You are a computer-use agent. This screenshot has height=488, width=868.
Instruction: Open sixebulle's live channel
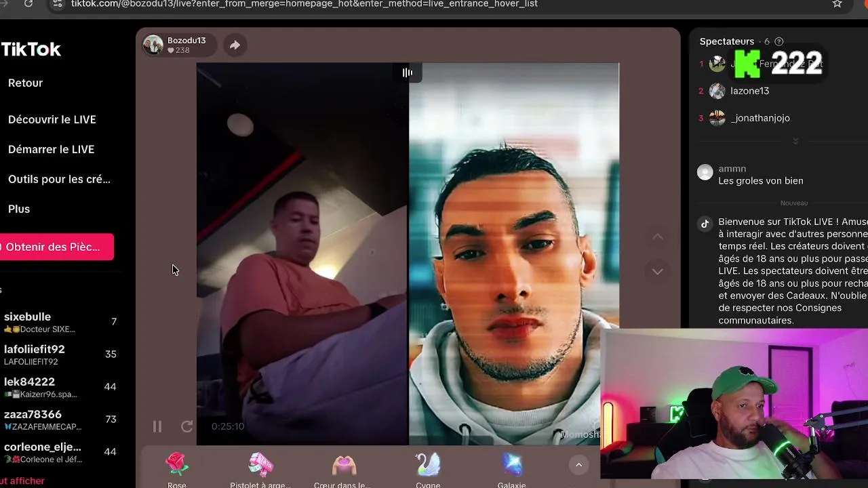(x=60, y=322)
